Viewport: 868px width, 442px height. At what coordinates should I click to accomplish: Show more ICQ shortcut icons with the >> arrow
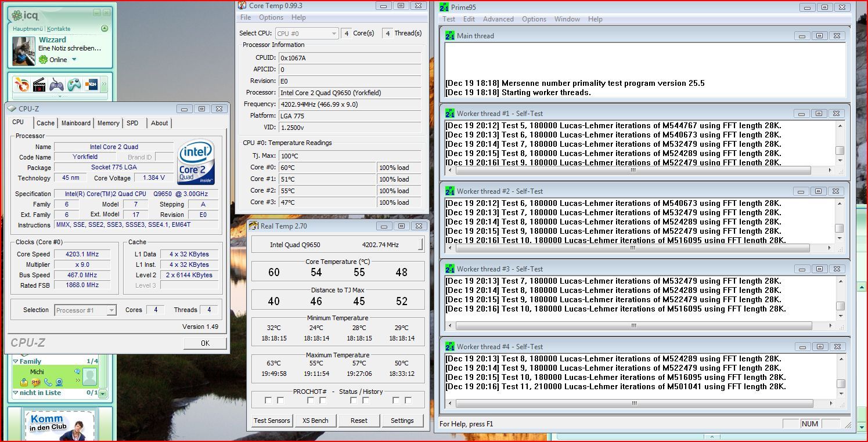click(104, 85)
